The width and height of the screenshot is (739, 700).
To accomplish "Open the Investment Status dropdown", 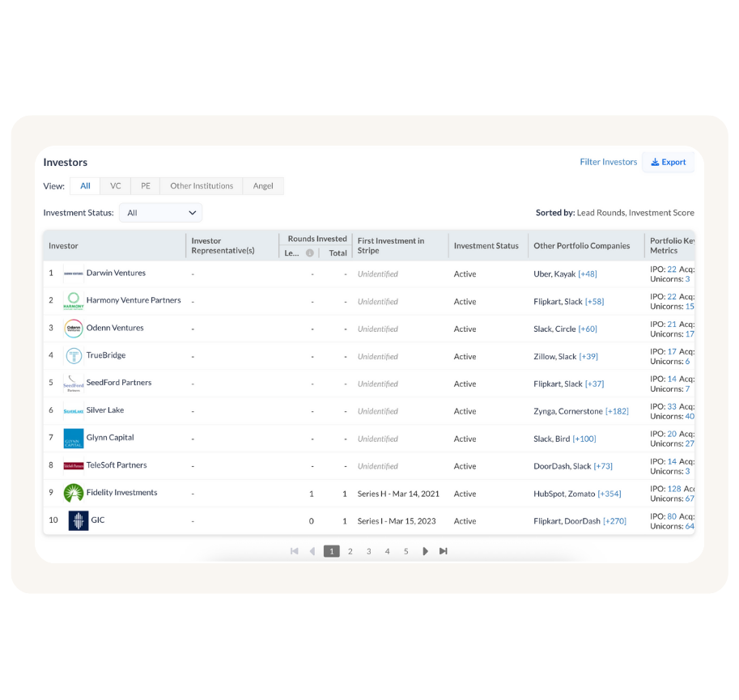I will 160,213.
